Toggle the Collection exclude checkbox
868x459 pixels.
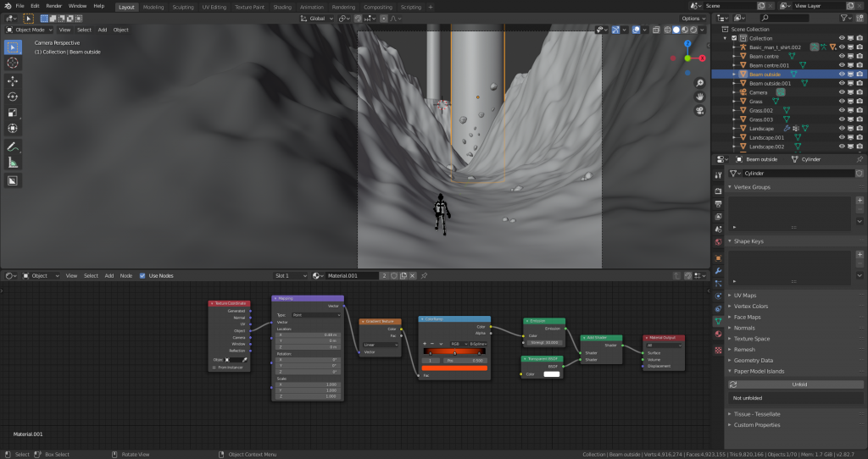tap(734, 38)
